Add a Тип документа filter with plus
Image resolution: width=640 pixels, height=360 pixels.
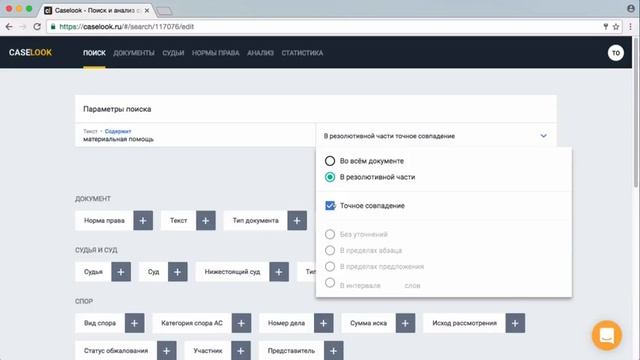[297, 220]
